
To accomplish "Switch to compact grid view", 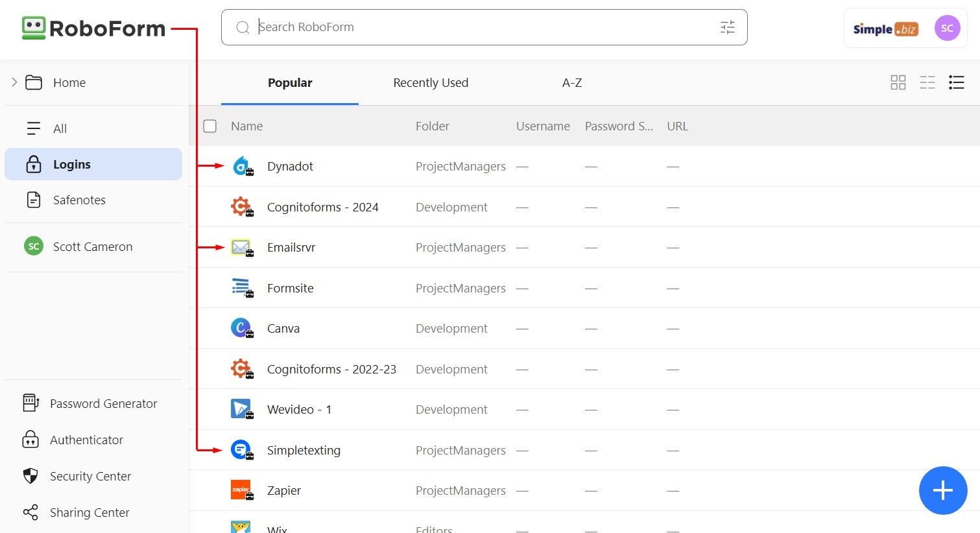I will click(x=927, y=82).
